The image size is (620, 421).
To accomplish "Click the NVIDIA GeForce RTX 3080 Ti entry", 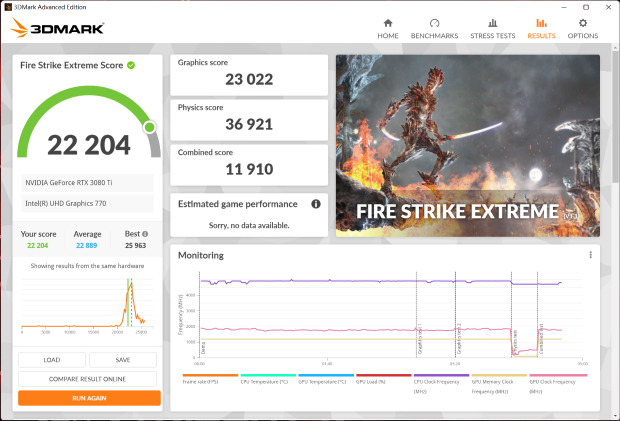I will point(87,183).
